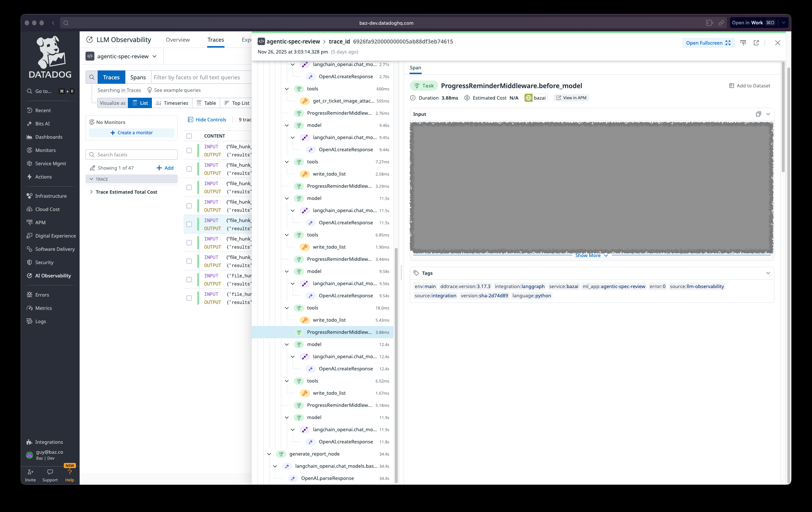Click Open Fullscreen button
The height and width of the screenshot is (512, 812).
[x=708, y=43]
